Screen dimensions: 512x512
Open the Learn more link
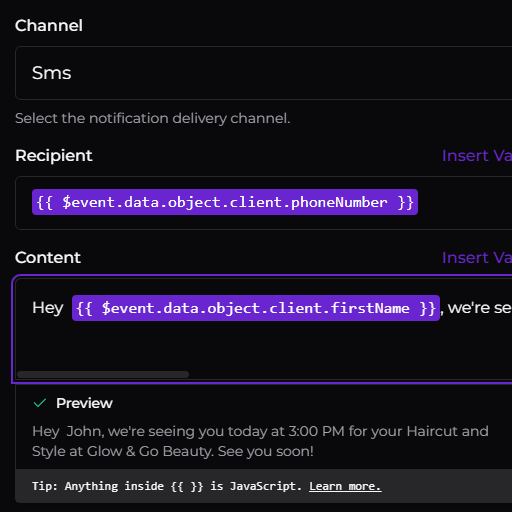click(345, 486)
